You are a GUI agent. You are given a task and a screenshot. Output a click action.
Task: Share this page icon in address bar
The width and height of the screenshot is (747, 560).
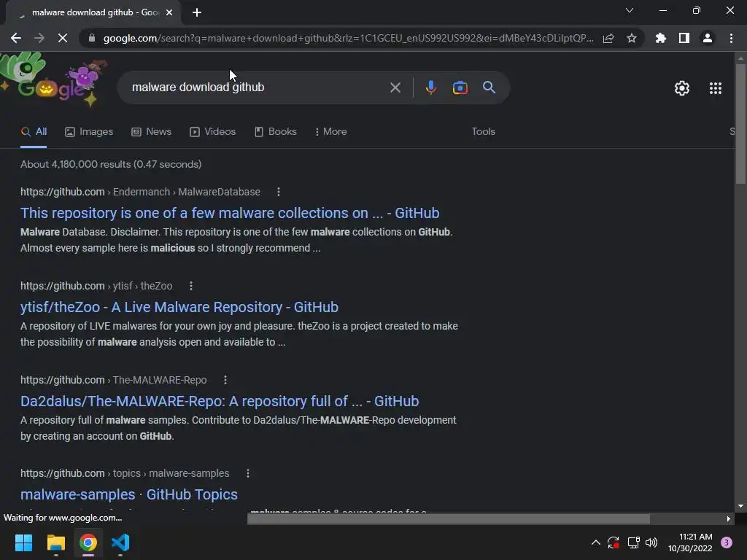point(608,38)
